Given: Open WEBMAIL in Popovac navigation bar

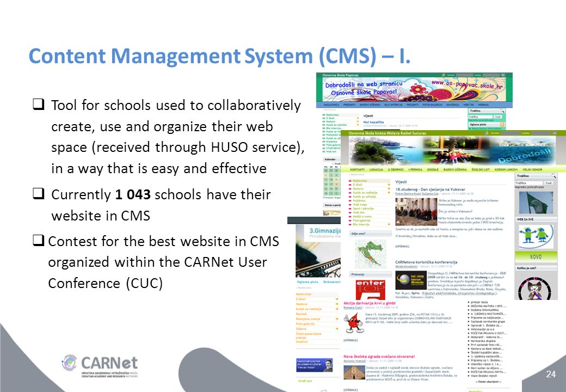Looking at the screenshot, I should [x=483, y=105].
